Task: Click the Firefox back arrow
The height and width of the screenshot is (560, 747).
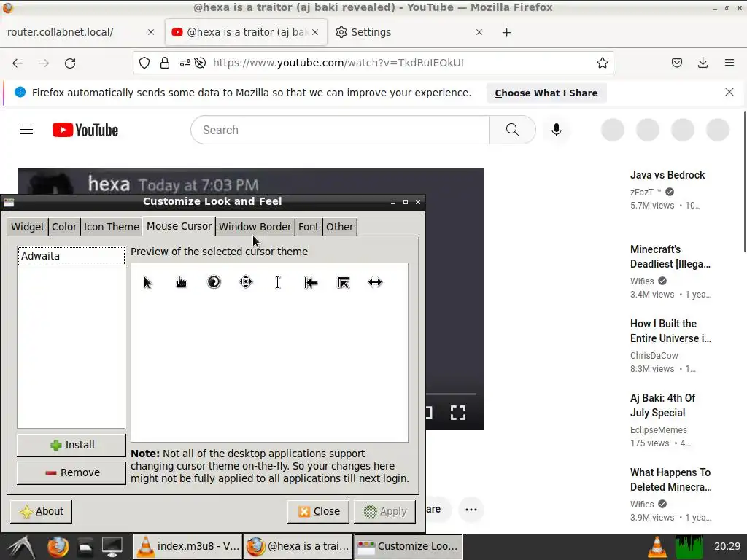Action: point(18,63)
